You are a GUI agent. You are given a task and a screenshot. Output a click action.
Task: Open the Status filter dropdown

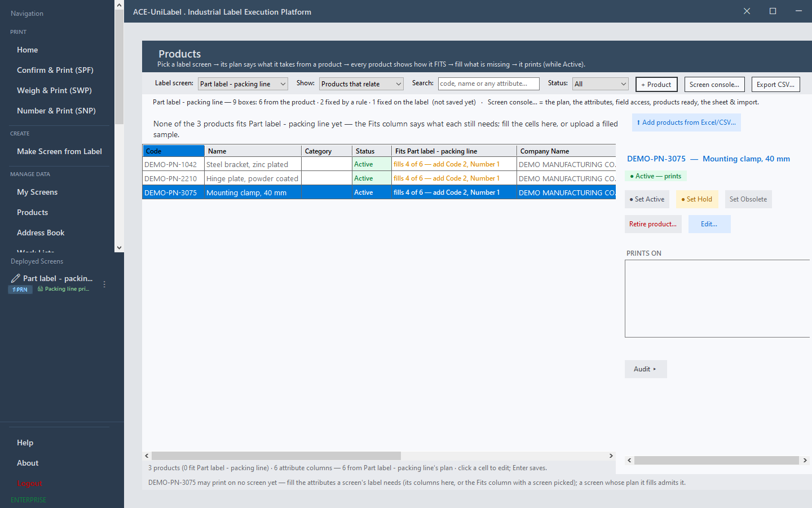pos(601,84)
